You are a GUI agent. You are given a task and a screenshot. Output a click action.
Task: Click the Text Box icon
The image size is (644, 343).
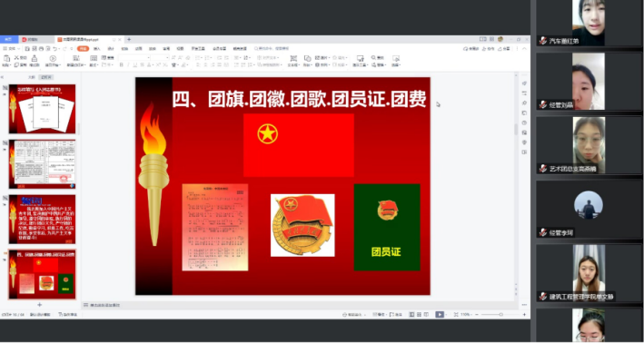293,58
